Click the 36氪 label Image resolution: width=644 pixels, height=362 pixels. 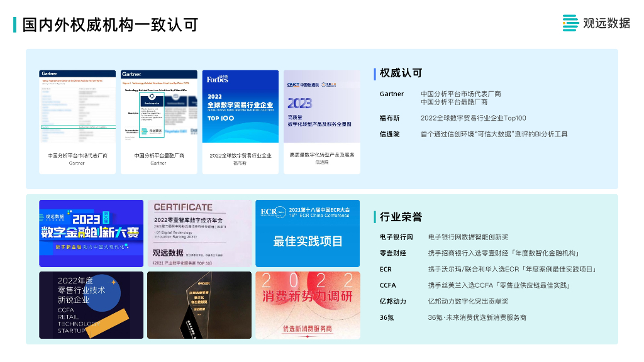click(387, 317)
